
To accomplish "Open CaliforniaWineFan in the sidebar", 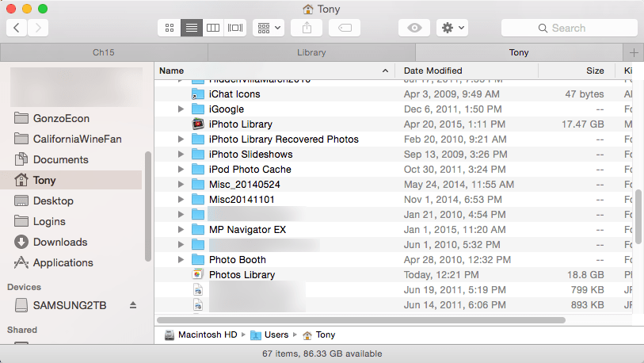I will pyautogui.click(x=68, y=139).
